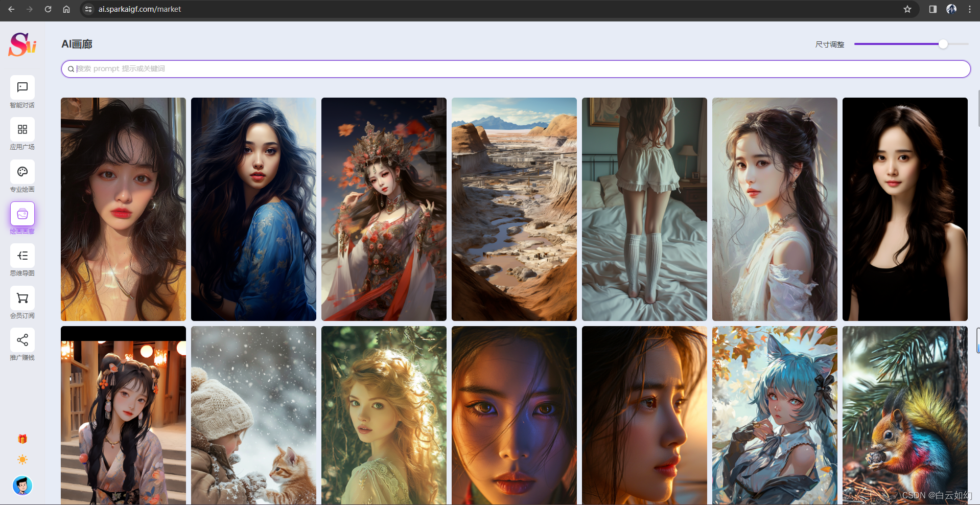Click the Si logo in sidebar
Image resolution: width=980 pixels, height=505 pixels.
[x=22, y=44]
